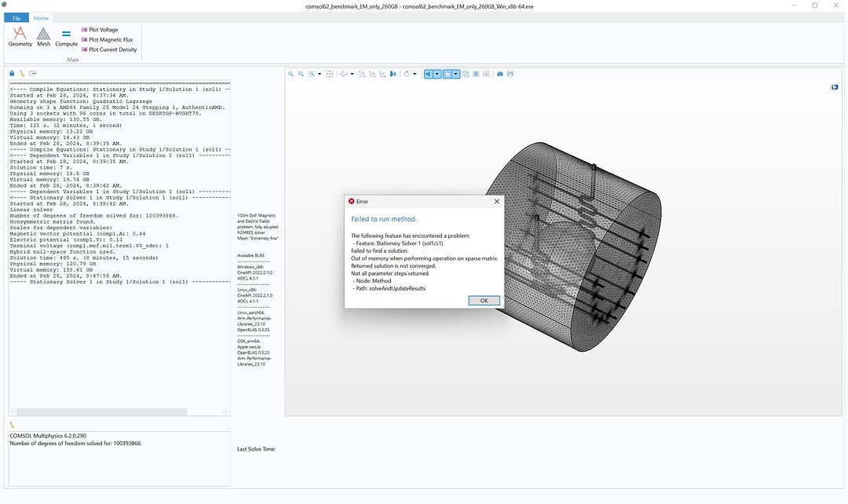Open the File menu
This screenshot has height=504, width=848.
pyautogui.click(x=16, y=17)
